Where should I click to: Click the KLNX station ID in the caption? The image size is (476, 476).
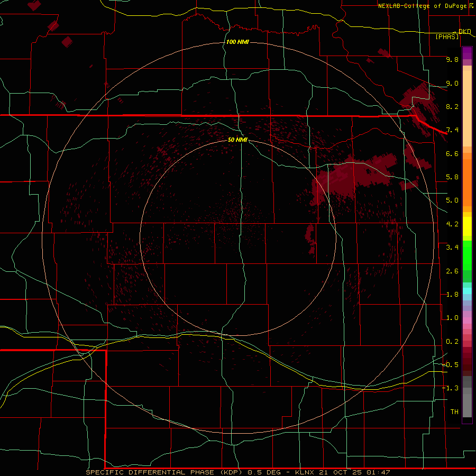pyautogui.click(x=305, y=472)
